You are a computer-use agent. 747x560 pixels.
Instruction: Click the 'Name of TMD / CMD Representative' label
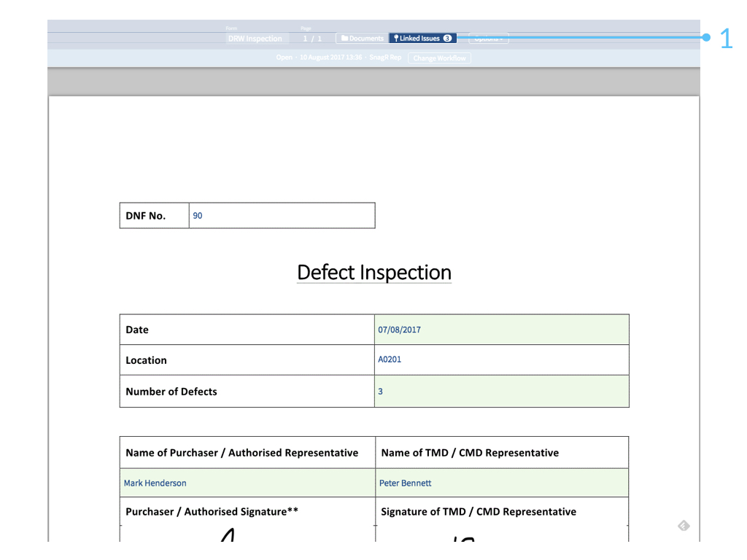click(x=470, y=453)
